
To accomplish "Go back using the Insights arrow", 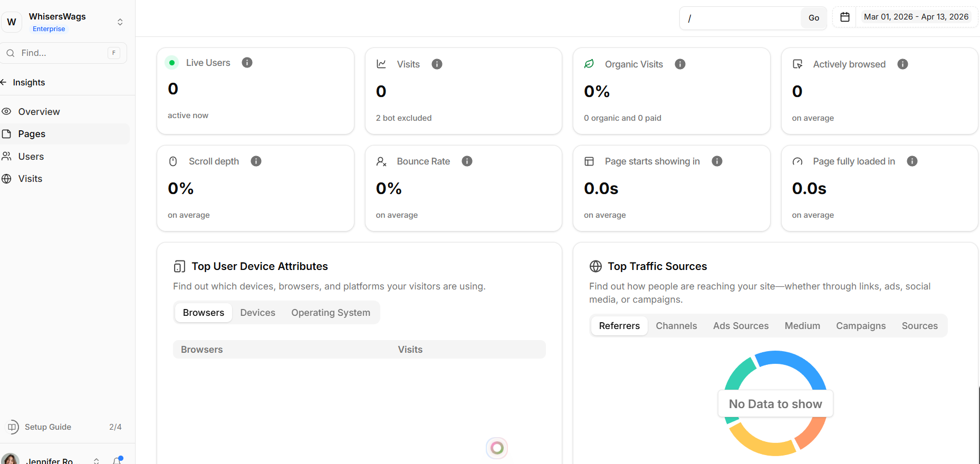I will (4, 82).
